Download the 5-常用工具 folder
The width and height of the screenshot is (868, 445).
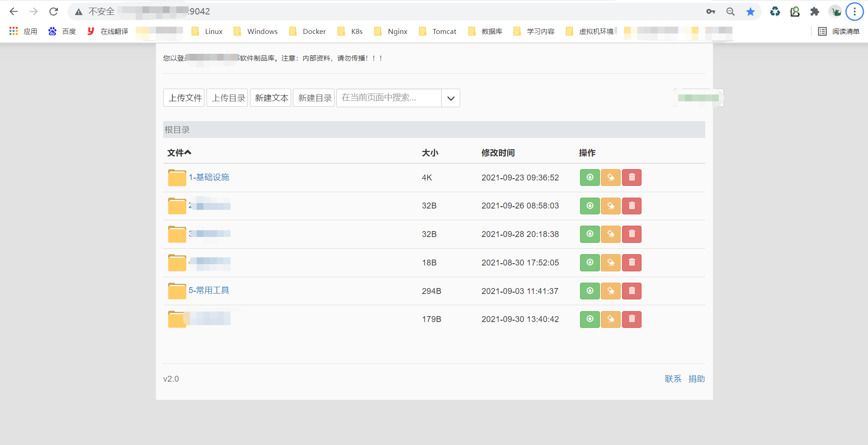coord(589,291)
